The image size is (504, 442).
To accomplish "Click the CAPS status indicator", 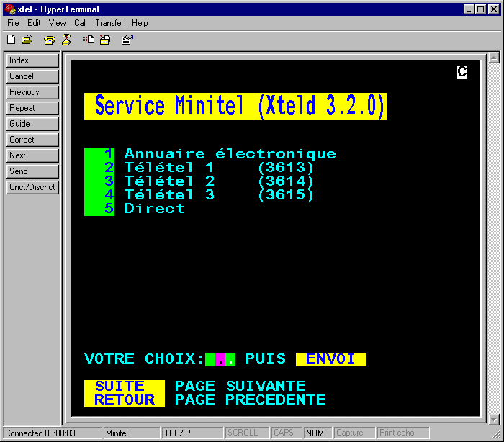I will click(x=286, y=433).
